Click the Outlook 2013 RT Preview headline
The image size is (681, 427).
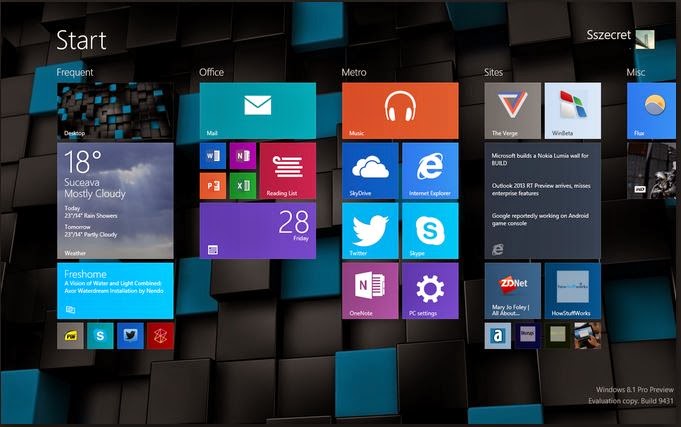[x=541, y=189]
